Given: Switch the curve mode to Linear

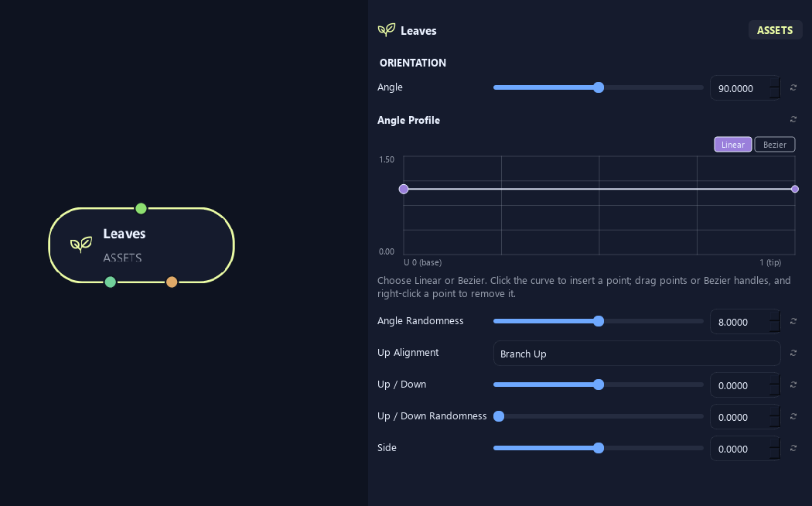Looking at the screenshot, I should [x=733, y=145].
